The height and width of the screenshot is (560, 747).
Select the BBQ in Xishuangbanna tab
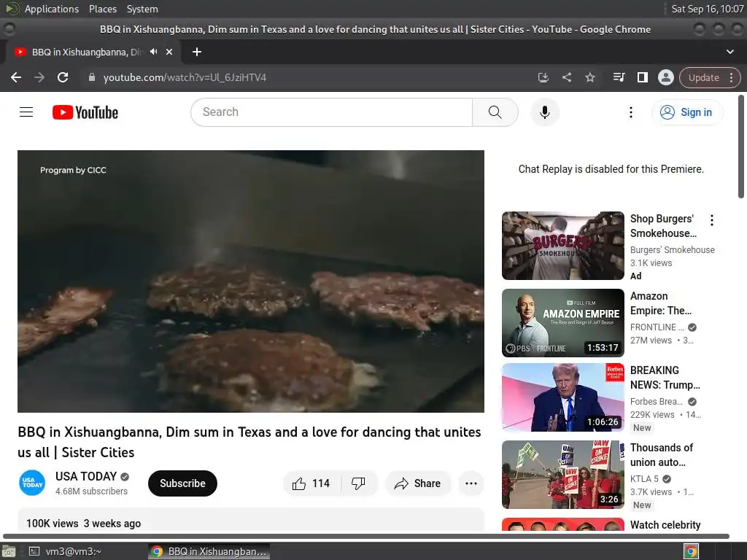coord(86,52)
